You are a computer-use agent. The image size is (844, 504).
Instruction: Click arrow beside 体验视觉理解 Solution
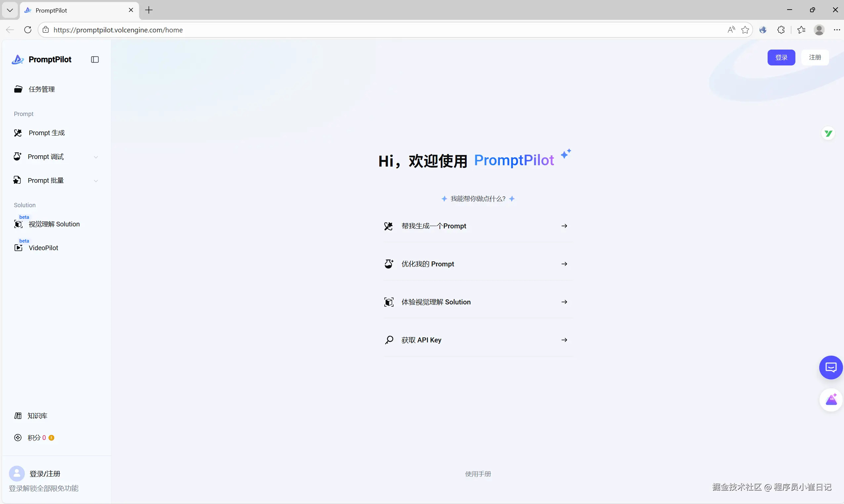click(564, 302)
